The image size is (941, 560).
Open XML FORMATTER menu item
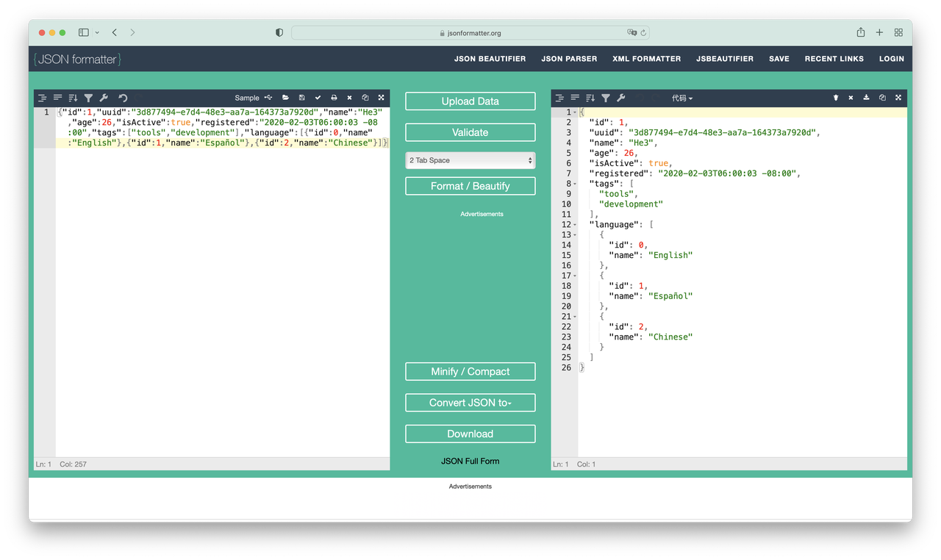click(x=647, y=59)
